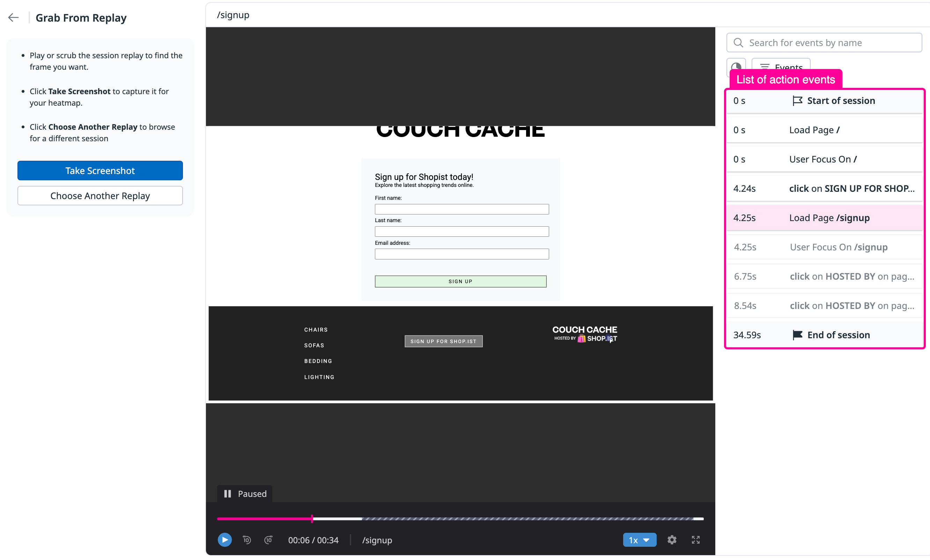
Task: Open the 1x playback speed dropdown
Action: click(x=639, y=540)
